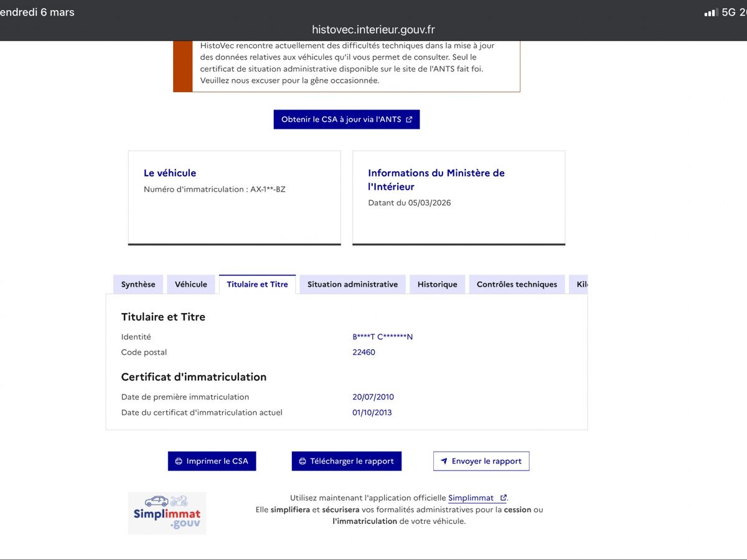The width and height of the screenshot is (747, 560).
Task: Tap the cellular signal bars in status bar
Action: pyautogui.click(x=710, y=12)
